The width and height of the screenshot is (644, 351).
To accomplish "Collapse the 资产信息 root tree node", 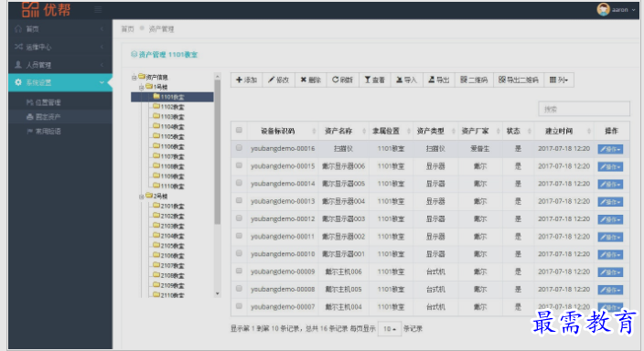I will click(134, 77).
